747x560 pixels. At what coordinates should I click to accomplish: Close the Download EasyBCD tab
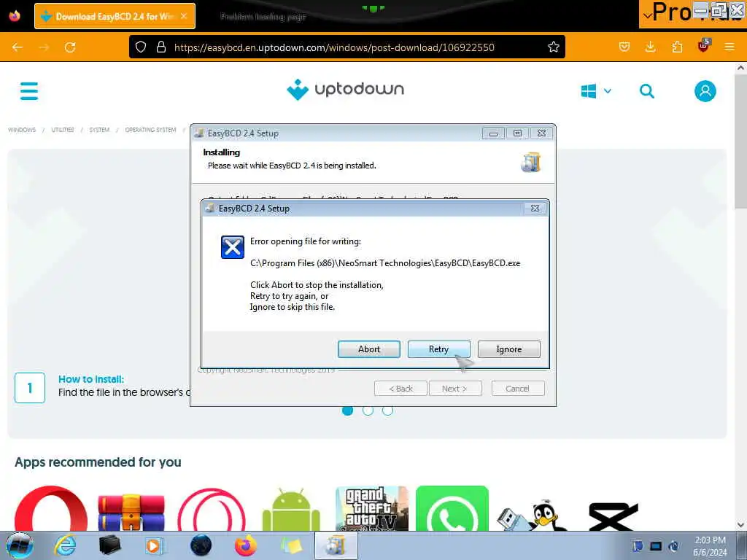tap(184, 16)
